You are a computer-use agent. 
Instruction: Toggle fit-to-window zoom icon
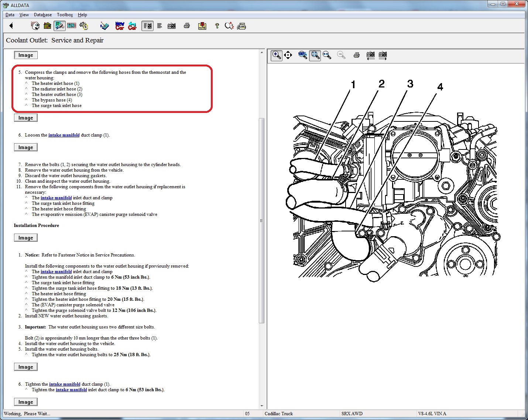pos(315,55)
